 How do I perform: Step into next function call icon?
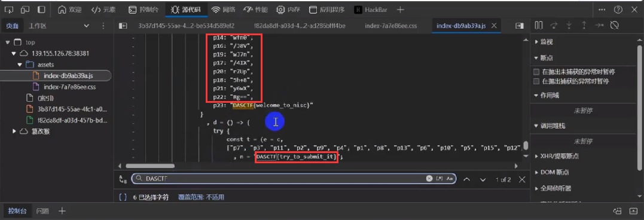coord(569,26)
